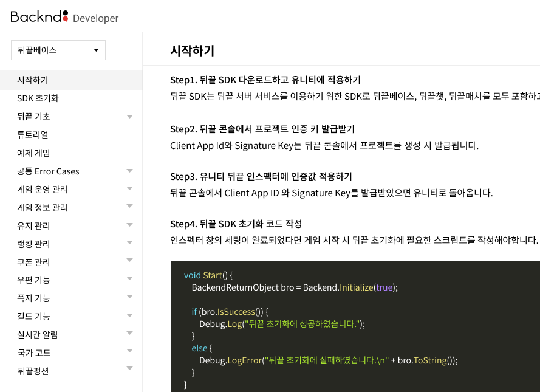Image resolution: width=540 pixels, height=392 pixels.
Task: Expand the 쪽지 기능 arrow
Action: [129, 296]
